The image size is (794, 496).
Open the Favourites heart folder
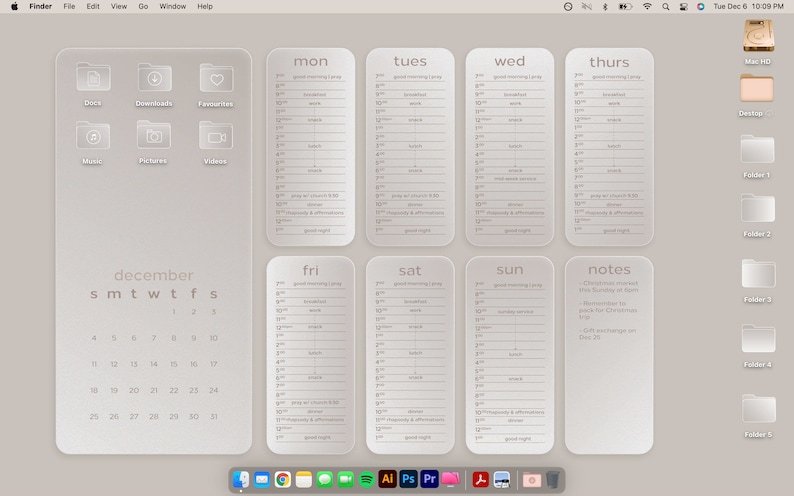(216, 78)
